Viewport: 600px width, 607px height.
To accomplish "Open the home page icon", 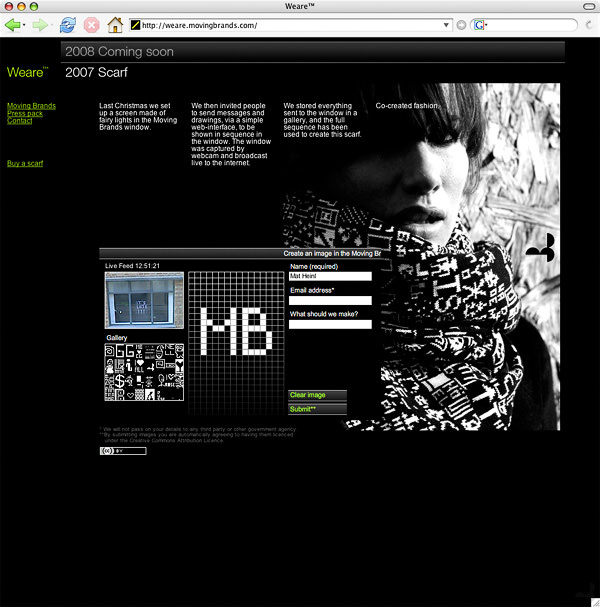I will pos(115,25).
